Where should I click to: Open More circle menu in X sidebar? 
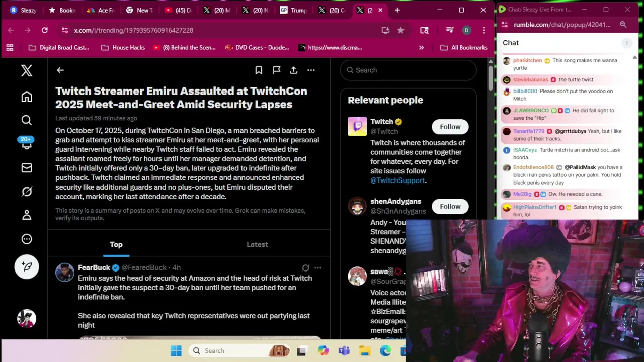[x=27, y=239]
